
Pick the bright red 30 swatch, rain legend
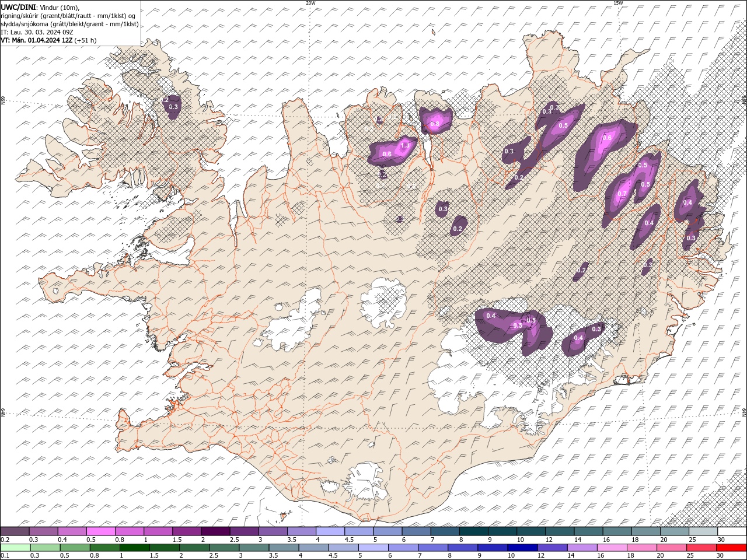click(x=731, y=548)
